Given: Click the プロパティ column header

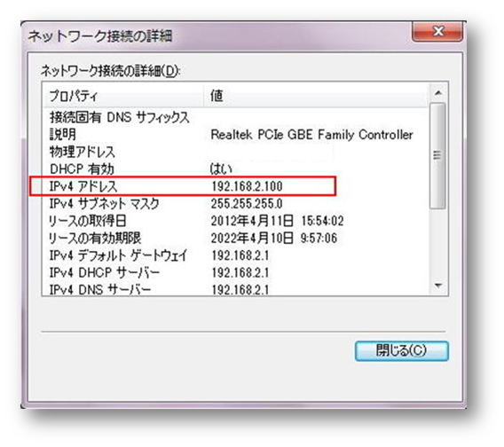Looking at the screenshot, I should (x=123, y=96).
